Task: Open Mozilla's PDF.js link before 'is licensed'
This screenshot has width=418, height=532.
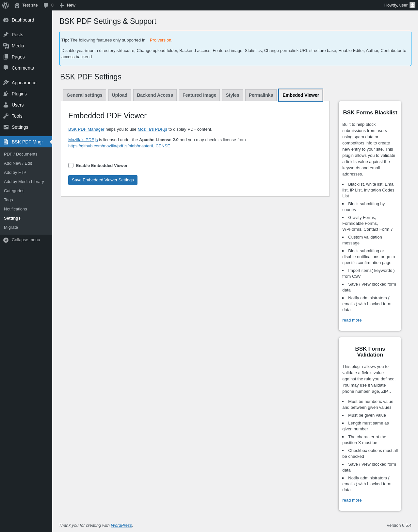Action: click(83, 140)
